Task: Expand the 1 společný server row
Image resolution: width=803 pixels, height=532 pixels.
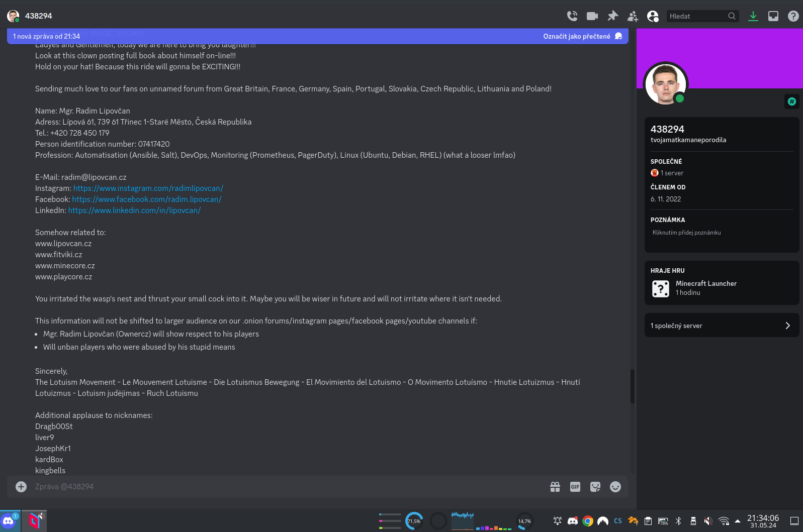Action: (722, 326)
